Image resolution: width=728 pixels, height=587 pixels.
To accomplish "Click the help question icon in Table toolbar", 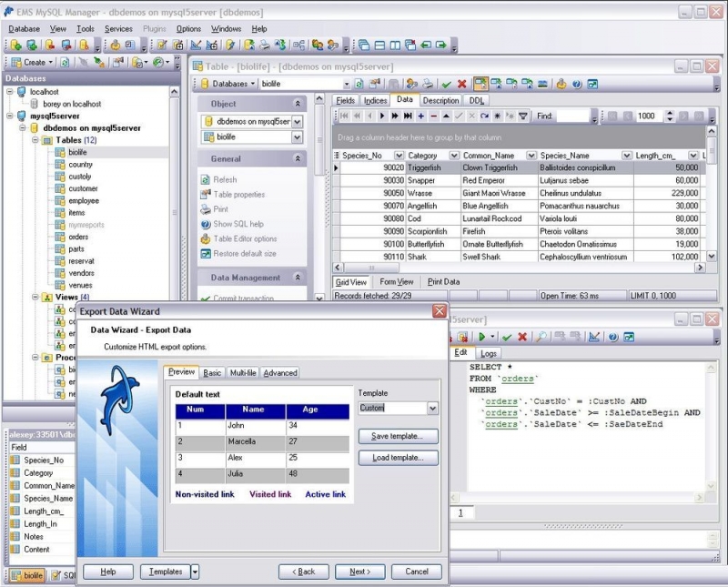I will point(577,84).
